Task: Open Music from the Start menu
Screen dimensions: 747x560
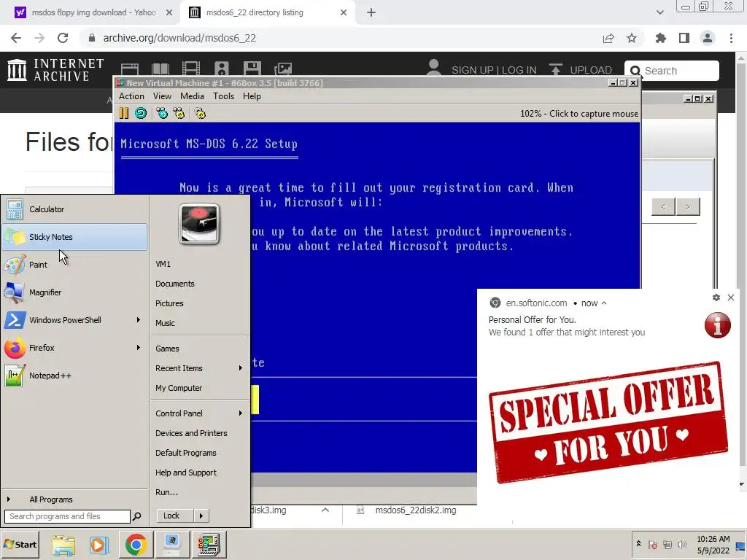Action: click(x=199, y=323)
